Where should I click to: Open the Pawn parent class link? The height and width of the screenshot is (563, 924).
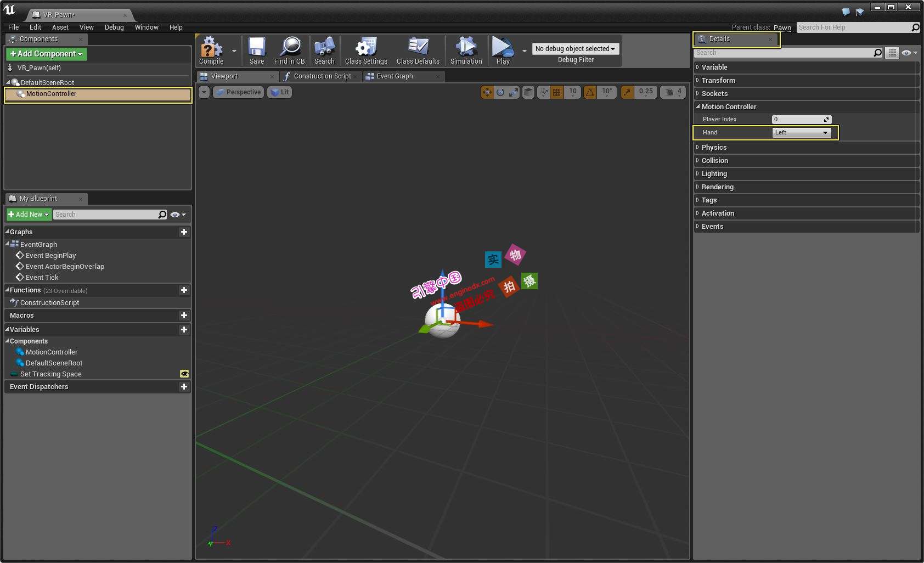(782, 27)
